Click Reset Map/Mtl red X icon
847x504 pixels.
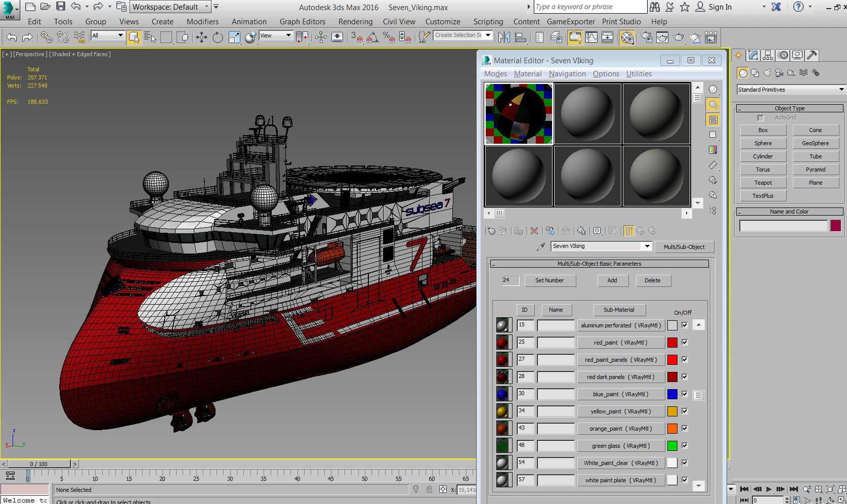click(x=534, y=231)
